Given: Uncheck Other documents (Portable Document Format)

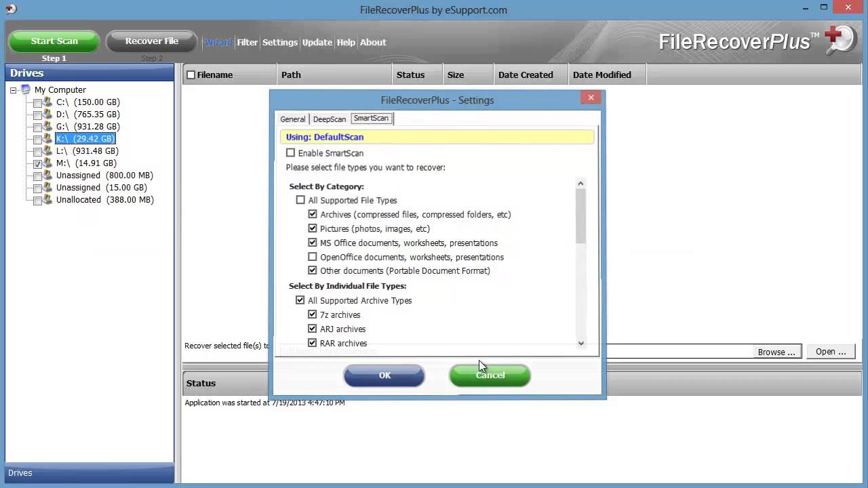Looking at the screenshot, I should [313, 270].
